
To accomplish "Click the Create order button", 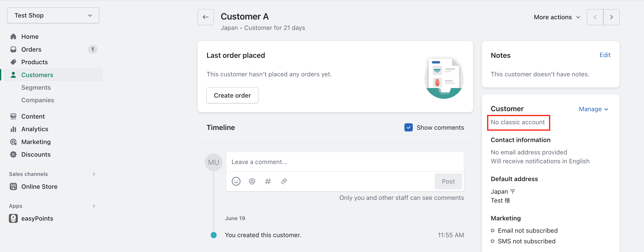I will click(232, 95).
